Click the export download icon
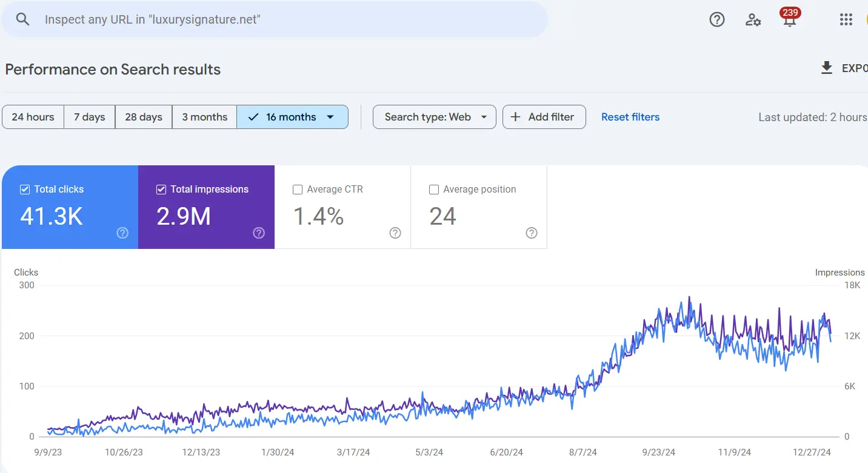The image size is (868, 473). [827, 68]
